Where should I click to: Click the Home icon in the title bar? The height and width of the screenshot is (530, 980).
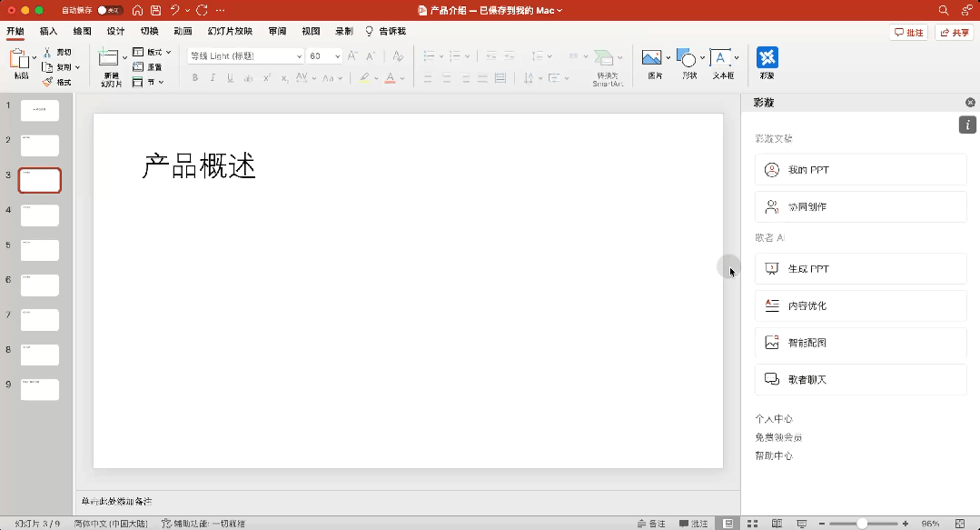coord(137,10)
